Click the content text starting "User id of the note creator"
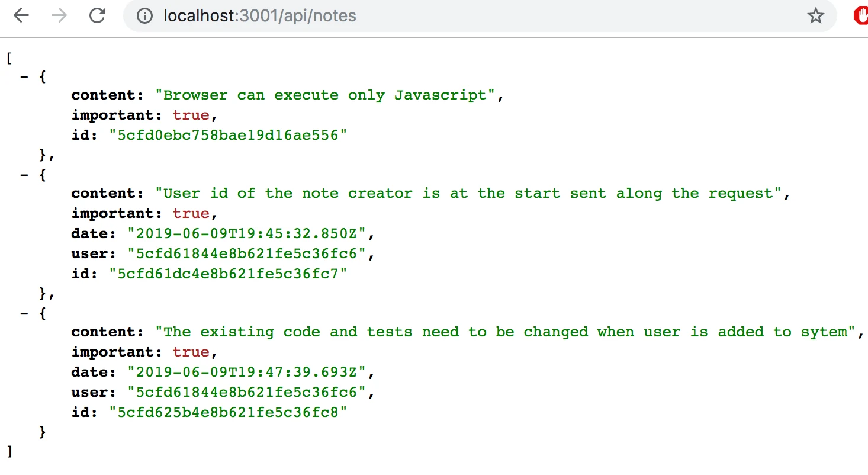The width and height of the screenshot is (868, 475). (468, 194)
